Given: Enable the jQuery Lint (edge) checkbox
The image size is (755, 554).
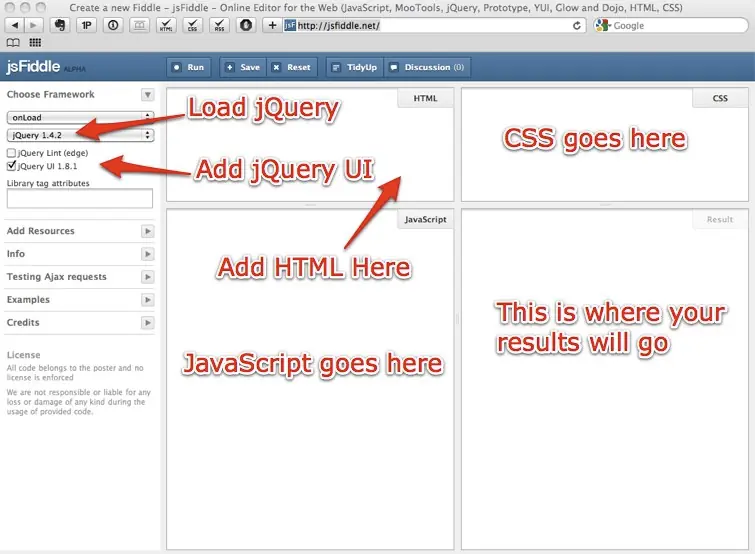Looking at the screenshot, I should (x=11, y=153).
